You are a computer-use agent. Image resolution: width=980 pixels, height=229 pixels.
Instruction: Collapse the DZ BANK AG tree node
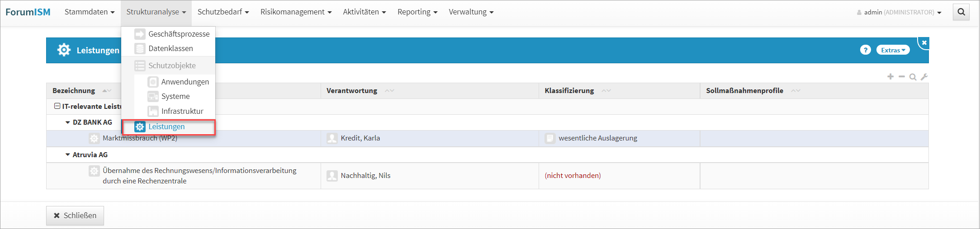[68, 122]
